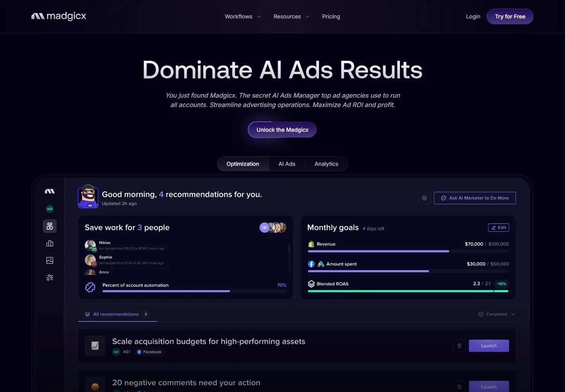Image resolution: width=565 pixels, height=392 pixels.
Task: Click the 'Scale acquisition budgets for high-performing assets' title
Action: click(209, 341)
